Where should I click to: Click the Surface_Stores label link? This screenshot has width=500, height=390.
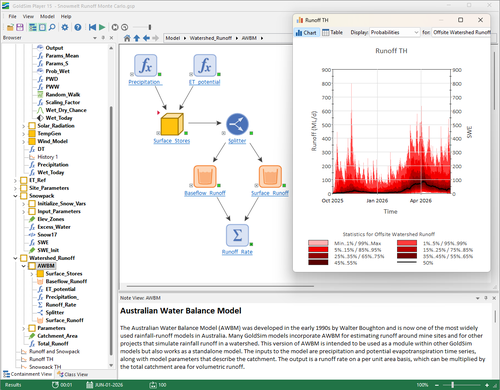point(172,141)
